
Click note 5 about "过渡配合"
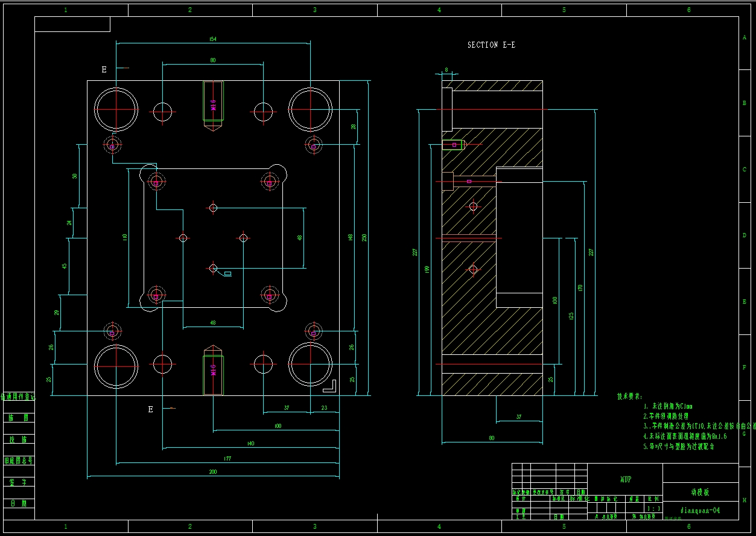point(678,446)
